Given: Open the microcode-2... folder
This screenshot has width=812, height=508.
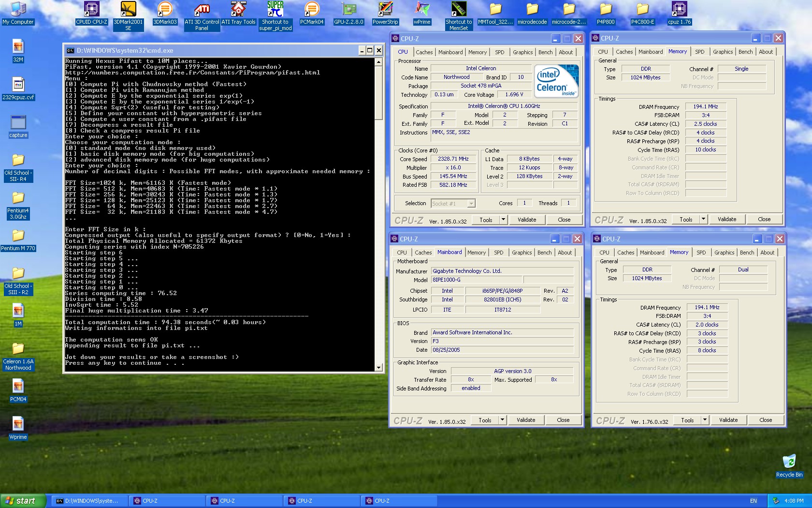Looking at the screenshot, I should click(569, 14).
